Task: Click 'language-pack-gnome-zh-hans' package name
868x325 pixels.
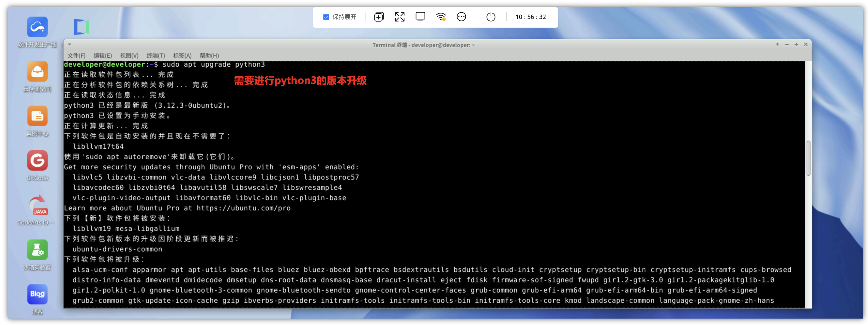Action: click(716, 300)
